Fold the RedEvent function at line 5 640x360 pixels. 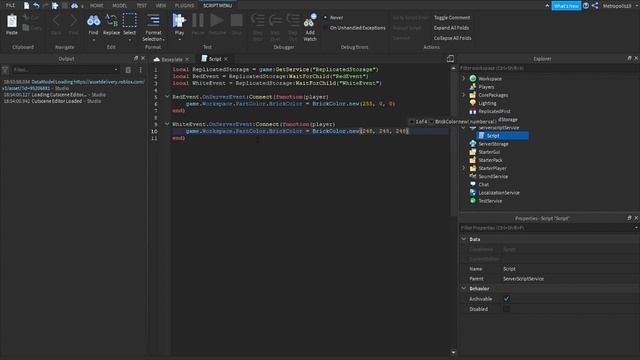(x=167, y=97)
